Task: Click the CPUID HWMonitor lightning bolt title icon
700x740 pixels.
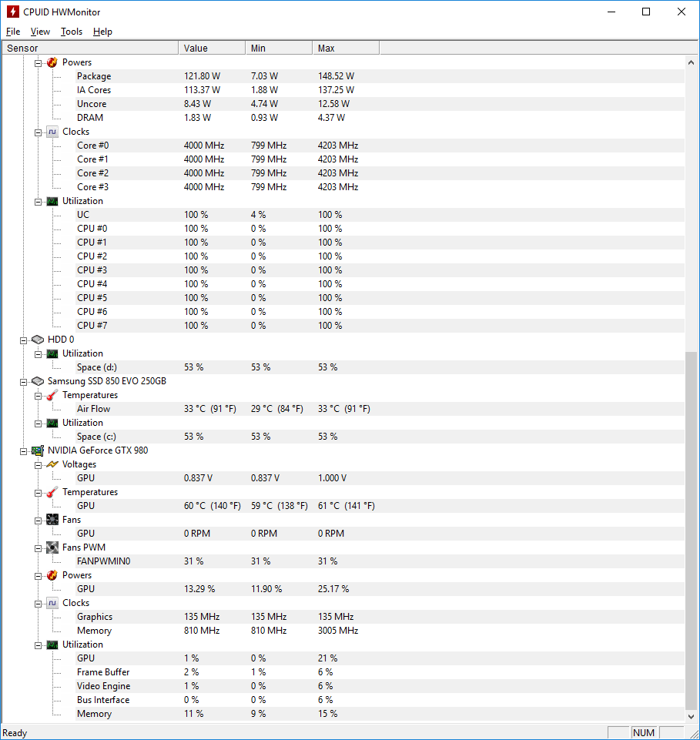Action: 13,12
